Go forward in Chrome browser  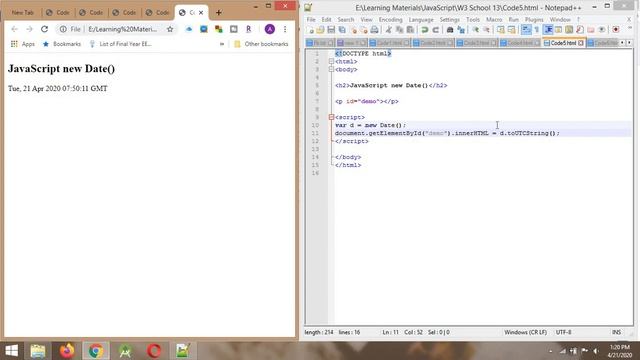coord(29,29)
